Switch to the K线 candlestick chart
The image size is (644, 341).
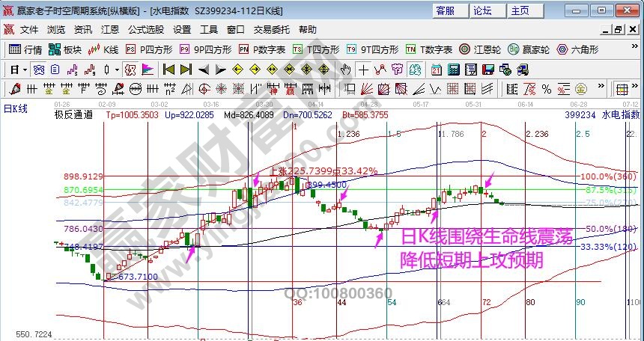(104, 49)
